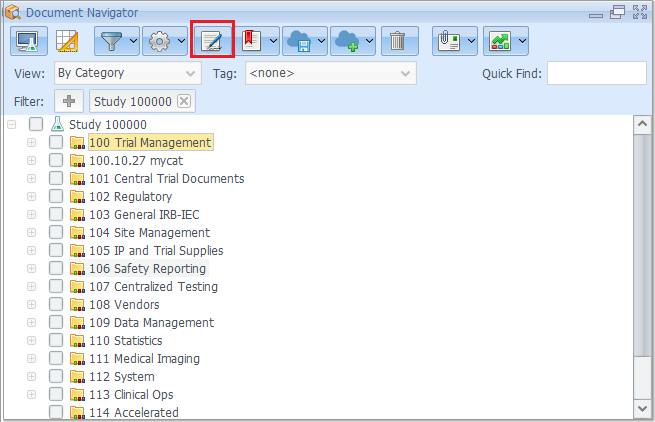Image resolution: width=655 pixels, height=422 pixels.
Task: Check the 100 Trial Management checkbox
Action: pos(56,142)
